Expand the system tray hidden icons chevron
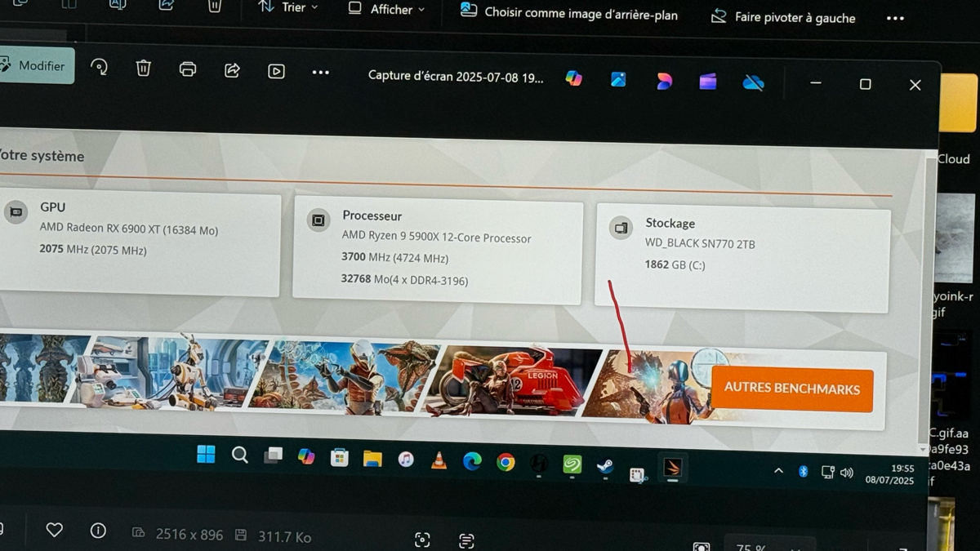This screenshot has width=980, height=551. point(778,471)
